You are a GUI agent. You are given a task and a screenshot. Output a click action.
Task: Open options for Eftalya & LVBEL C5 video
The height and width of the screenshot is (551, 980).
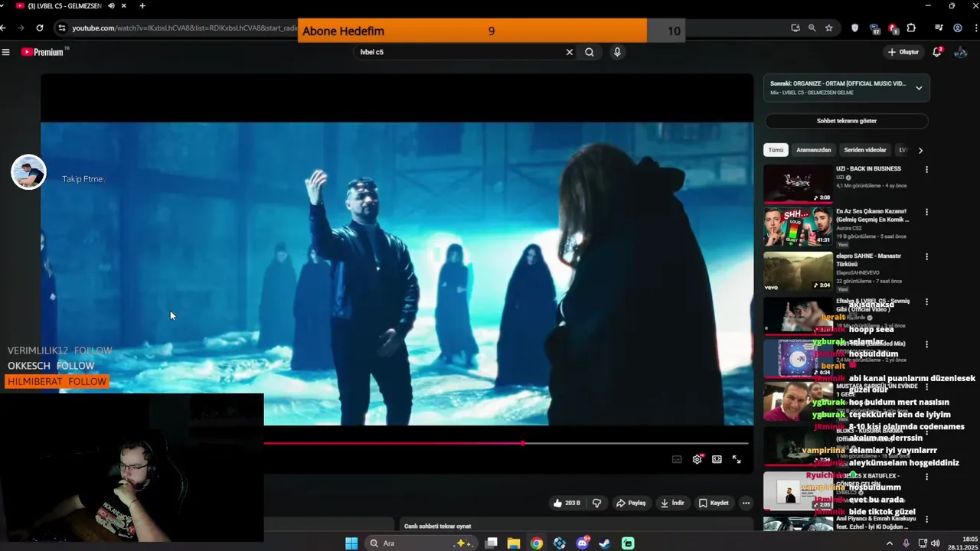click(x=926, y=302)
